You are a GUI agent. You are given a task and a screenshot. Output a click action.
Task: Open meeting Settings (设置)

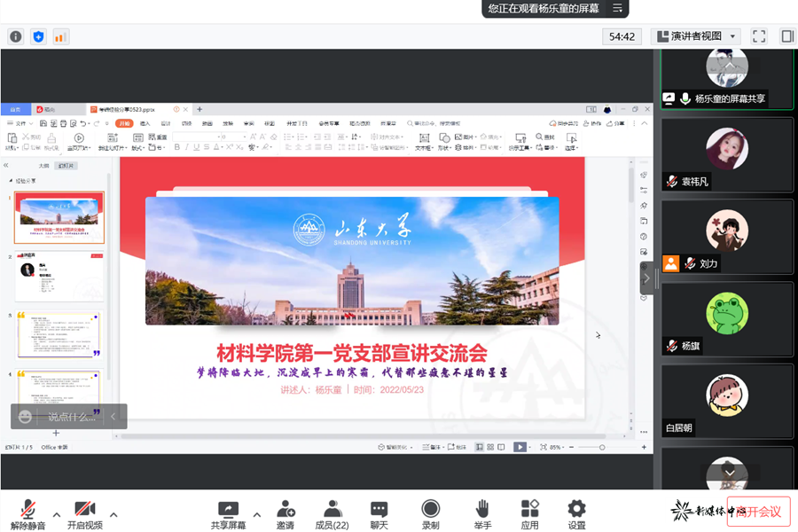click(576, 513)
